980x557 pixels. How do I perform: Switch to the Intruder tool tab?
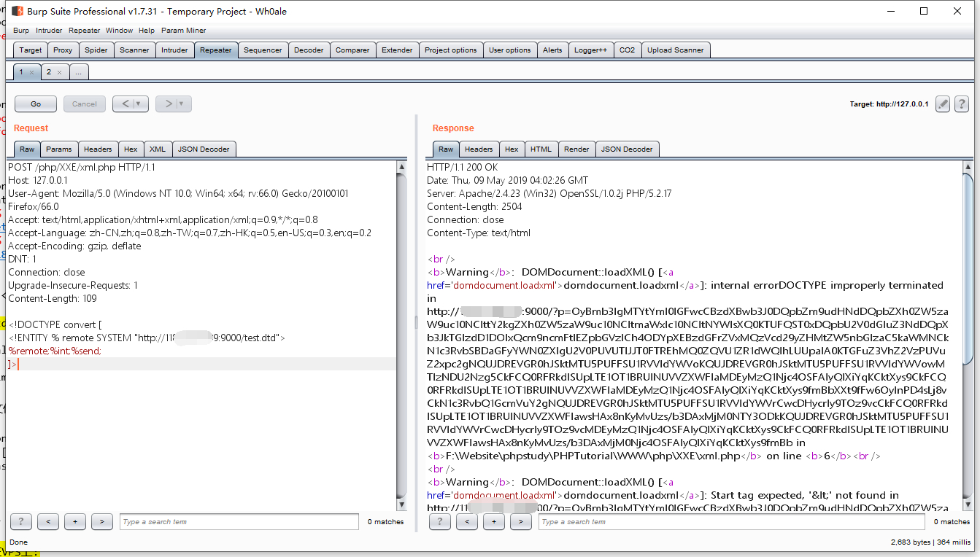tap(174, 50)
